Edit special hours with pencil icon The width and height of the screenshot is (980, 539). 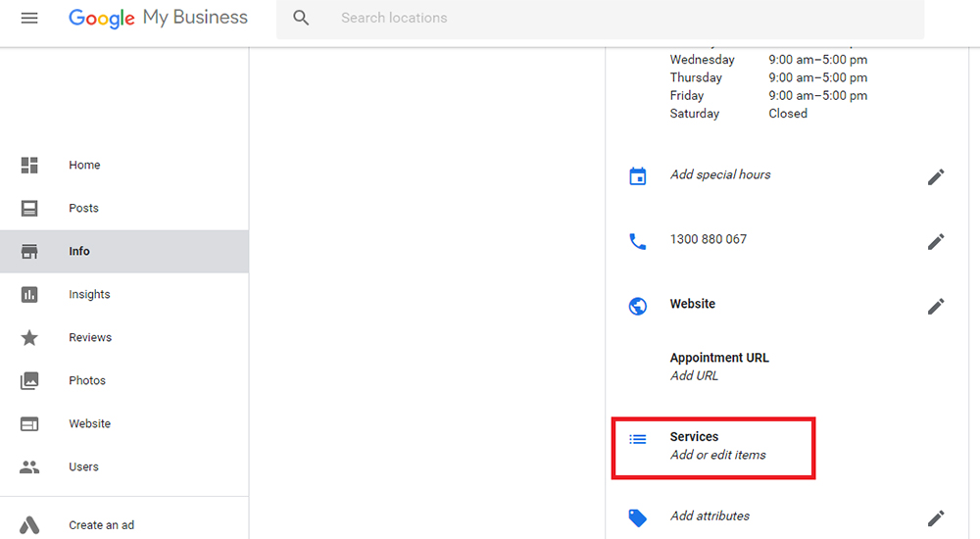tap(936, 177)
